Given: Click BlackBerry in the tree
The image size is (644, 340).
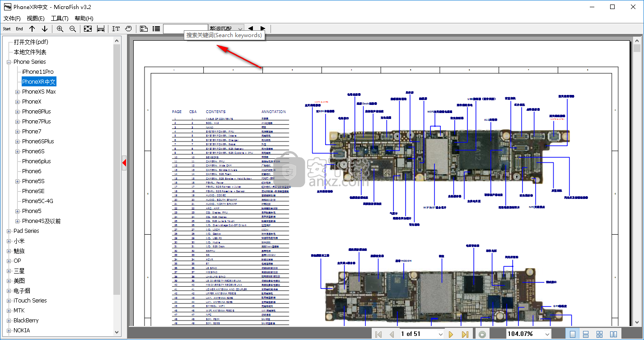Looking at the screenshot, I should (x=26, y=321).
